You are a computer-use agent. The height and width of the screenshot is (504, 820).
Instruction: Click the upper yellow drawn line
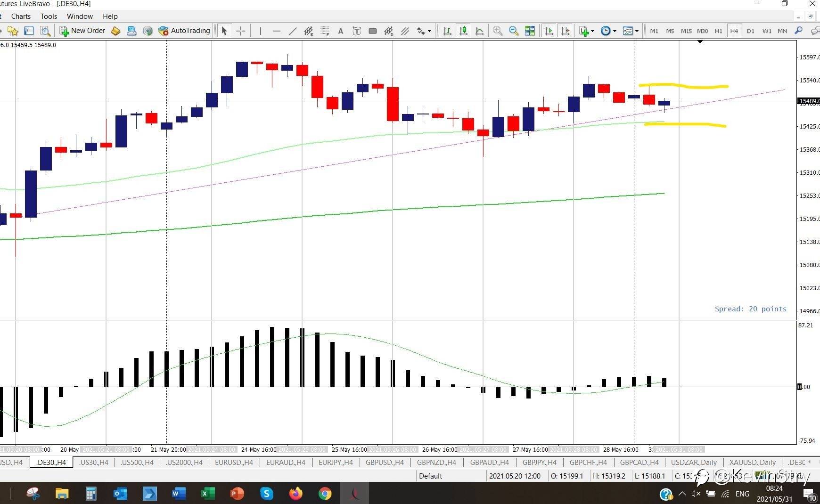pyautogui.click(x=683, y=86)
